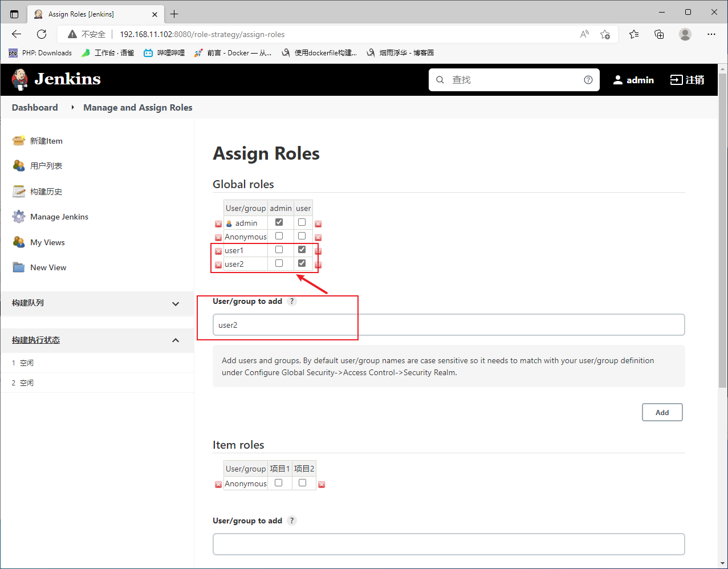Reload the page with refresh button
The width and height of the screenshot is (728, 569).
42,34
